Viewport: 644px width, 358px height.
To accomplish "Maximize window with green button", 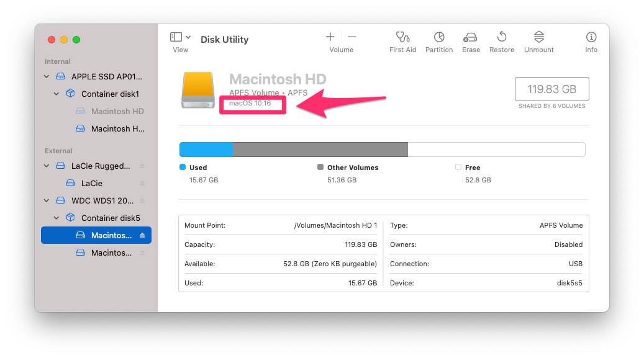I will pyautogui.click(x=76, y=40).
